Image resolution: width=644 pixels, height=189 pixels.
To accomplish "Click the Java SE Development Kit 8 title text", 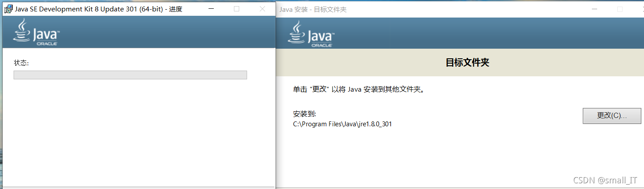I will 99,9.
